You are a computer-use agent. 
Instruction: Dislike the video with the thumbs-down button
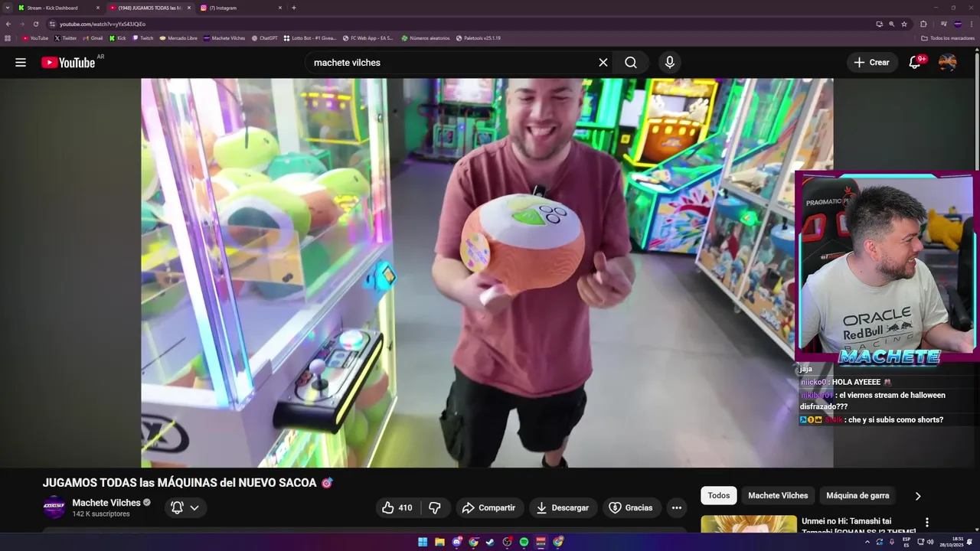click(x=435, y=507)
